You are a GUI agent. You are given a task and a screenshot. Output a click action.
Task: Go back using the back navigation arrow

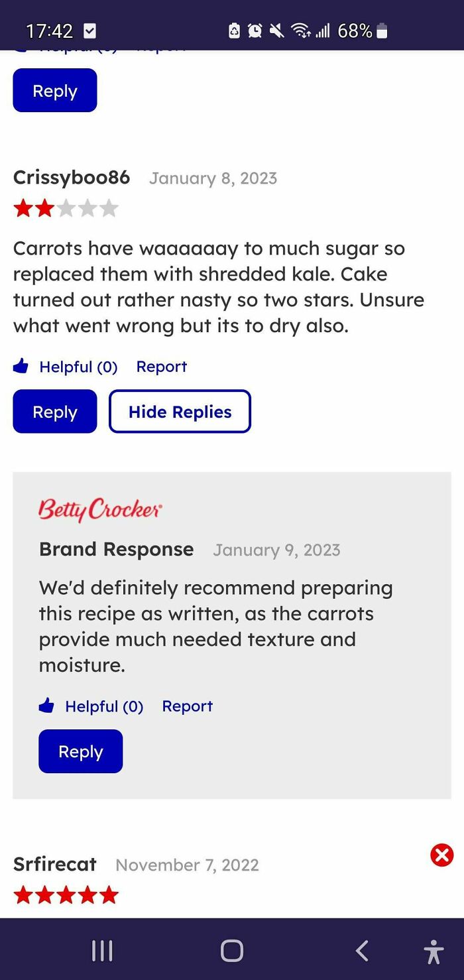click(x=361, y=950)
